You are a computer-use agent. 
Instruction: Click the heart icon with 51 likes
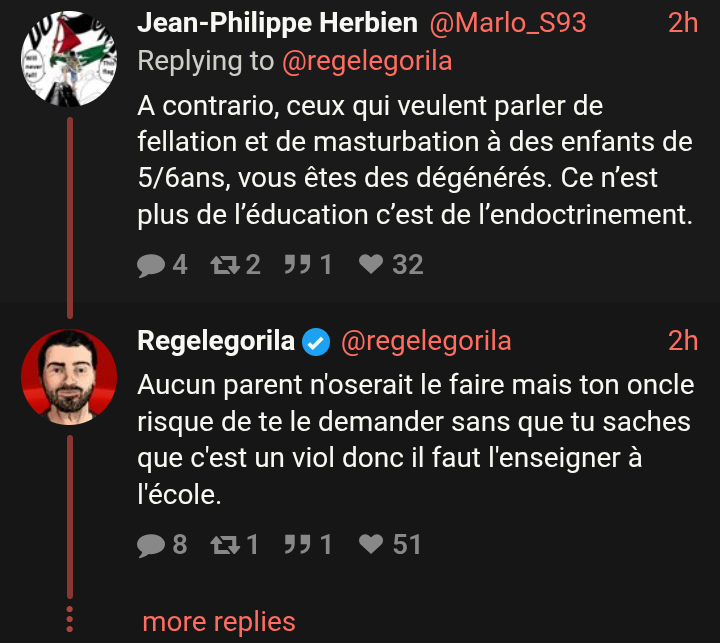[371, 544]
